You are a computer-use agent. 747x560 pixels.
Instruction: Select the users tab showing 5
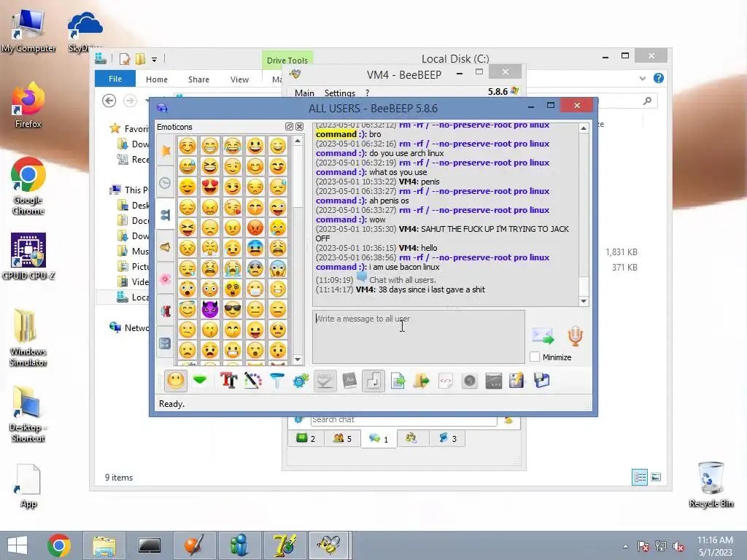tap(342, 438)
